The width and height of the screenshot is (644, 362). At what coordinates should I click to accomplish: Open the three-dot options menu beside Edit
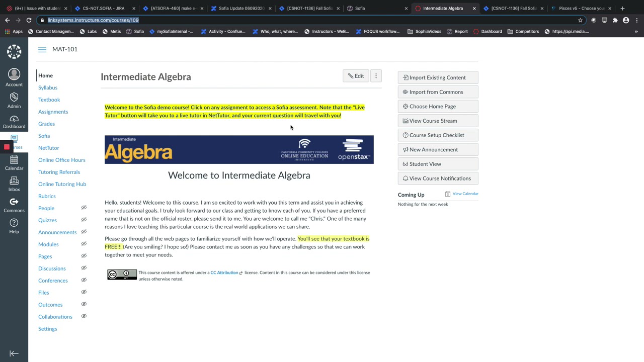(376, 76)
